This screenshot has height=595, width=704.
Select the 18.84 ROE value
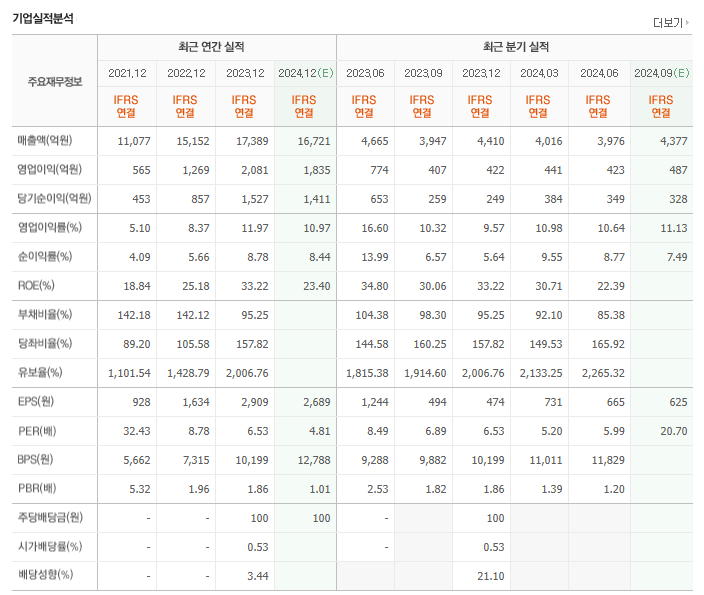pos(137,286)
